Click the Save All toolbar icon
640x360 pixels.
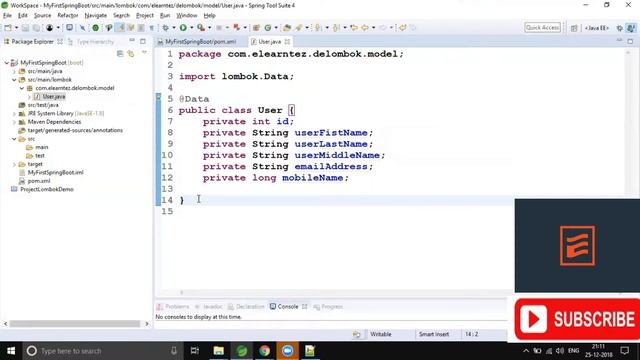[x=36, y=28]
